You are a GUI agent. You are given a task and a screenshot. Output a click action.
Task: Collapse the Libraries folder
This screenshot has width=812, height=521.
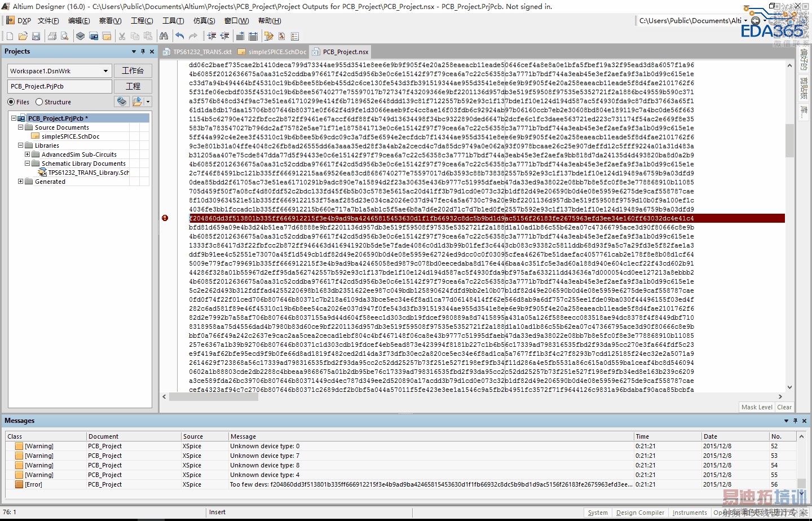coord(20,145)
